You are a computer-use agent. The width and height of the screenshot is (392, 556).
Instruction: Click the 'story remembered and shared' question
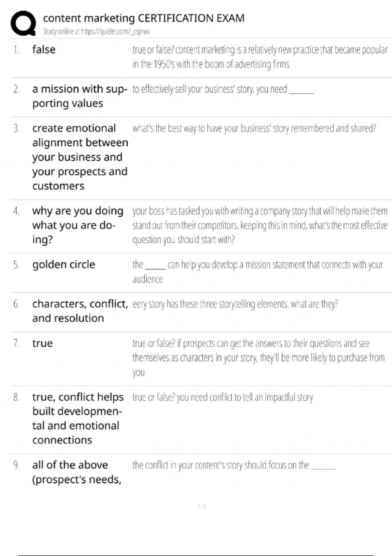coord(254,128)
